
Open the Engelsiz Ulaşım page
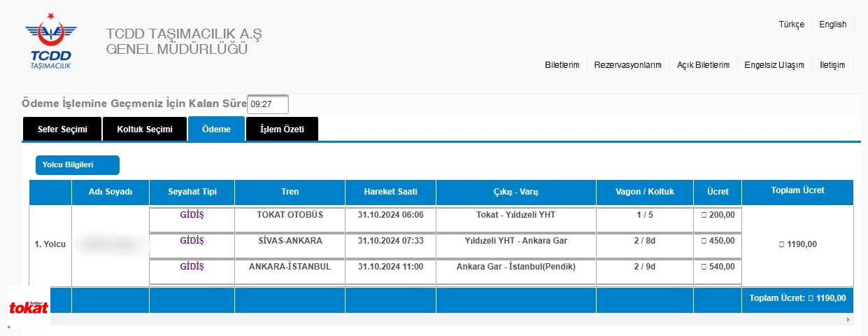(774, 65)
